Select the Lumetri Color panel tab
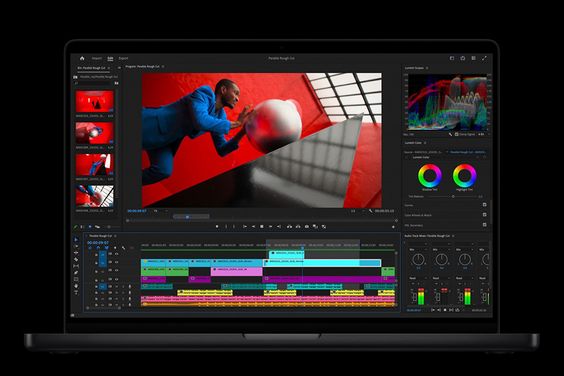564x376 pixels. click(x=413, y=143)
